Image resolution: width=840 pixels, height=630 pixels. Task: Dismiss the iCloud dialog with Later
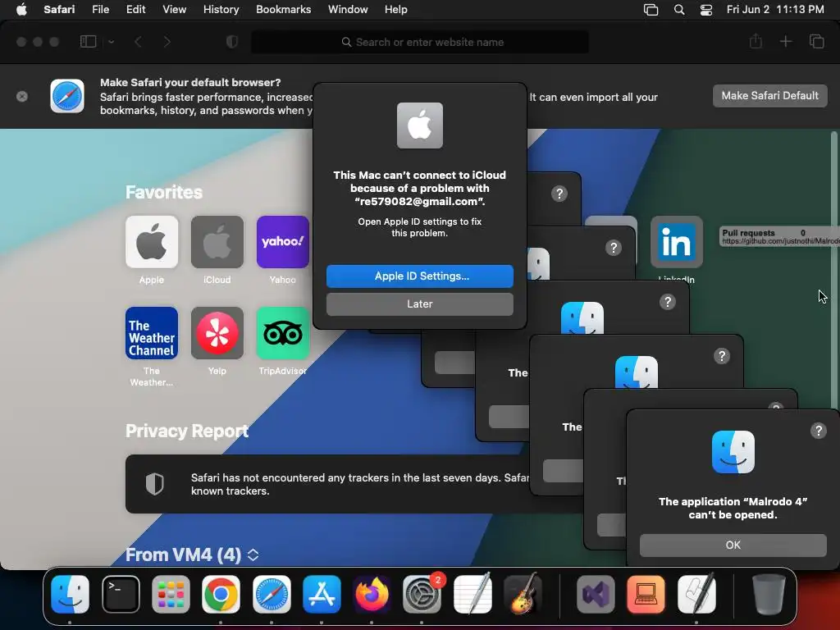click(x=419, y=304)
